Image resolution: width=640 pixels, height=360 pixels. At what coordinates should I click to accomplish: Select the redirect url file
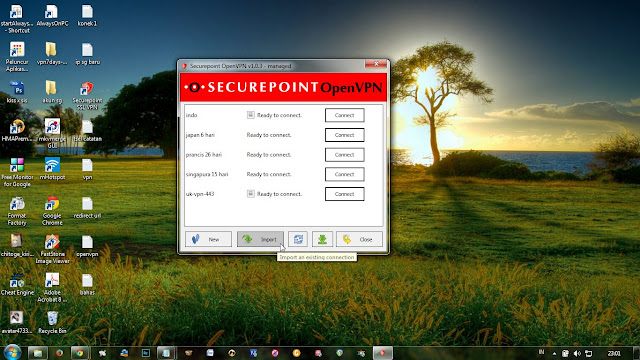click(x=87, y=207)
